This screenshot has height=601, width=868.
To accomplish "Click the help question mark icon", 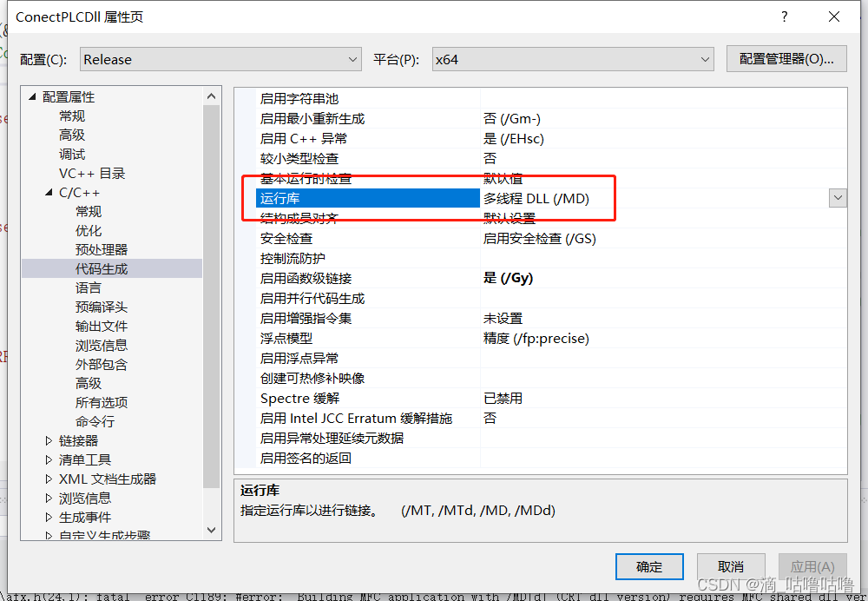I will pyautogui.click(x=785, y=17).
